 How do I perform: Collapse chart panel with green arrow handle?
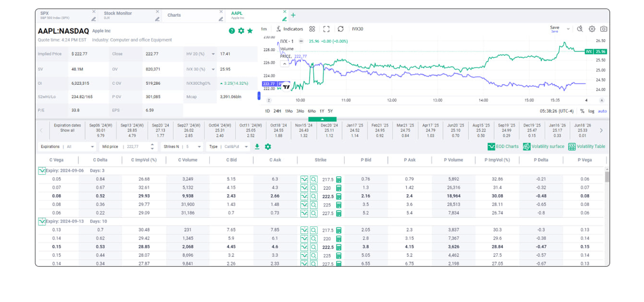pyautogui.click(x=322, y=119)
